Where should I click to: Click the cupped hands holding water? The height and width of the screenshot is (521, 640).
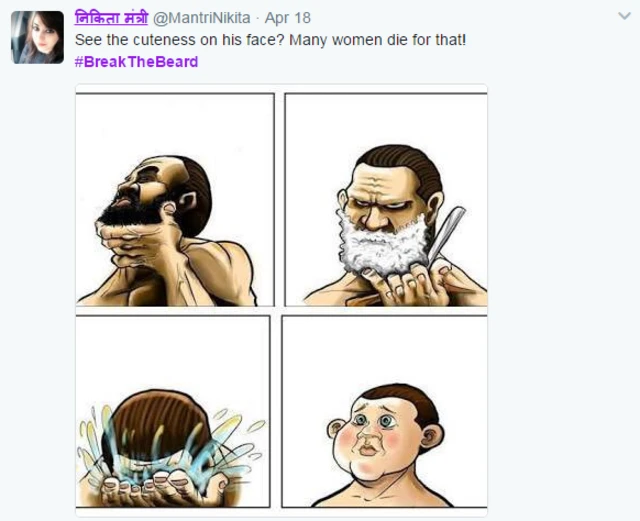tap(163, 488)
